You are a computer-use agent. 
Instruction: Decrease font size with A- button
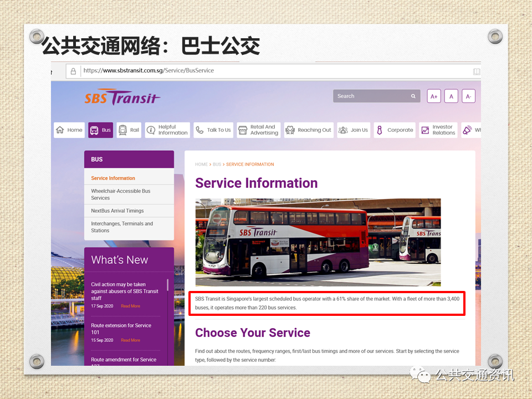coord(469,96)
